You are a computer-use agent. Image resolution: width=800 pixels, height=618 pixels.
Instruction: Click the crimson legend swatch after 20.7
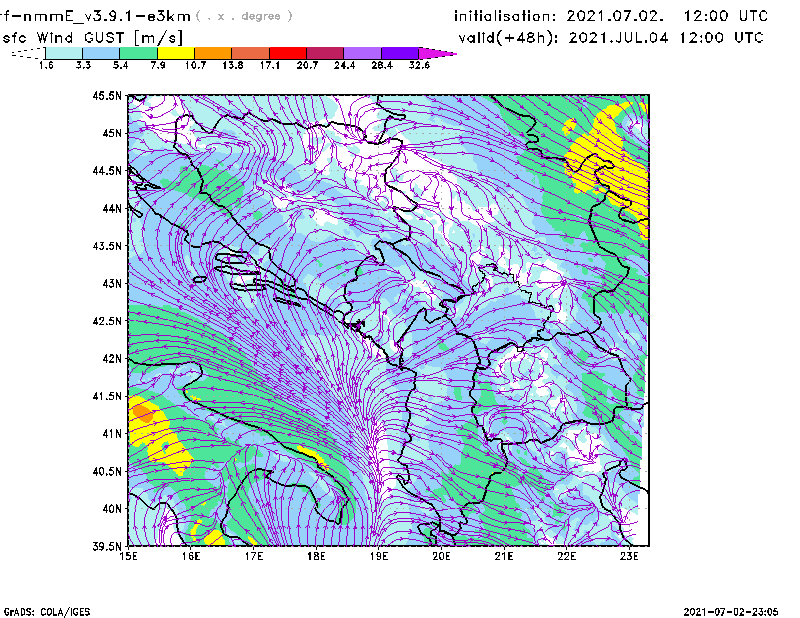point(325,53)
